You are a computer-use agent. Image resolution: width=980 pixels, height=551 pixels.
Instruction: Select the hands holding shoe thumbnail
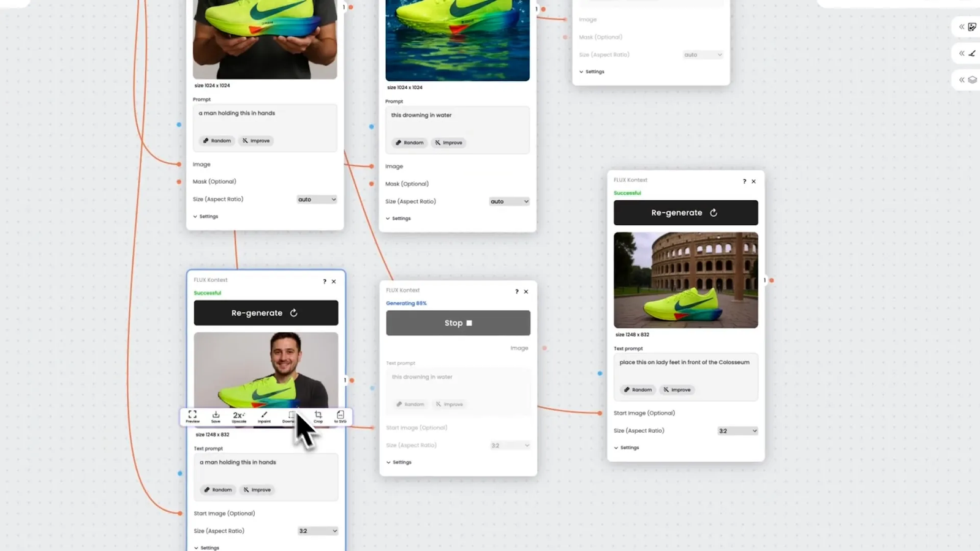(265, 39)
